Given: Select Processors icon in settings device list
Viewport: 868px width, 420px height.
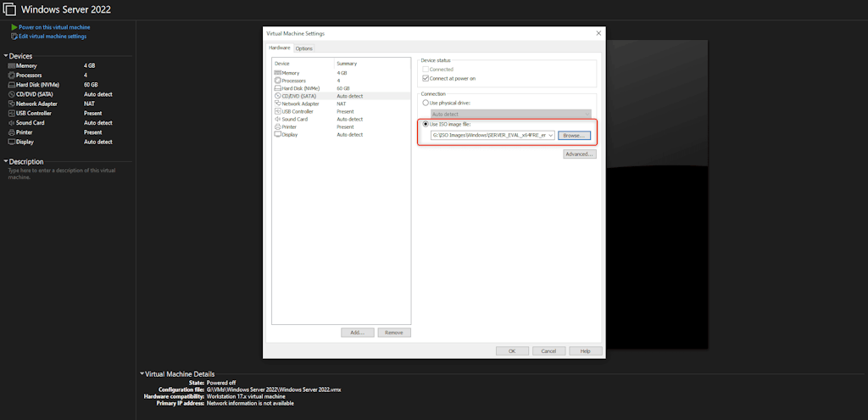Looking at the screenshot, I should tap(278, 81).
